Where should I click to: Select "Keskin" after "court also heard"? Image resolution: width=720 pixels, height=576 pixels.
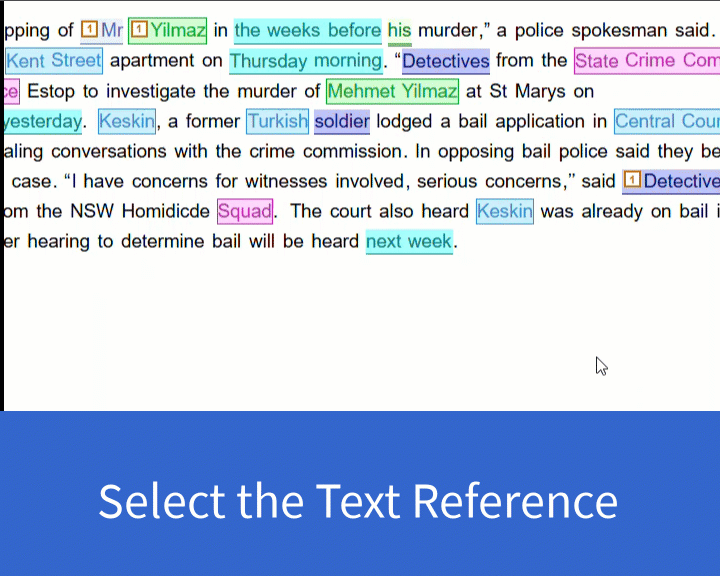(x=505, y=212)
